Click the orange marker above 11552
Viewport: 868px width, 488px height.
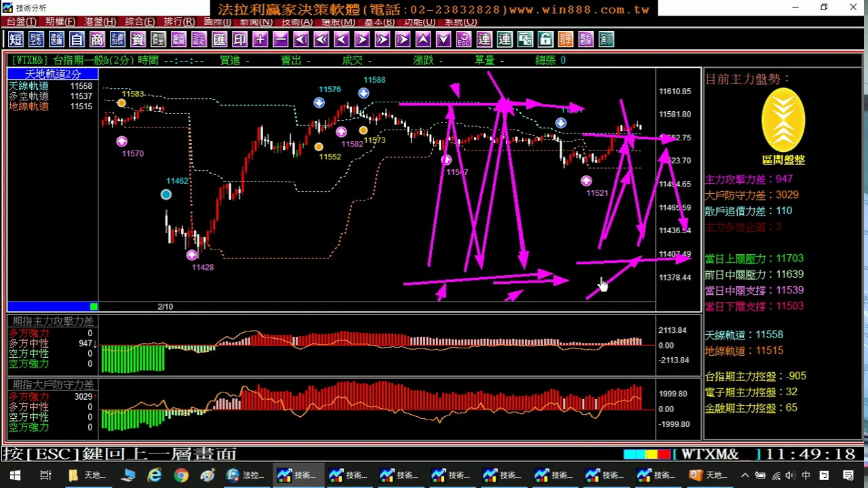click(x=319, y=146)
